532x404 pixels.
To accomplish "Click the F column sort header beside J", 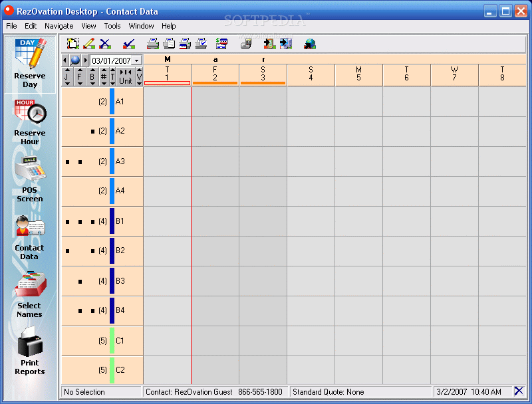I will (x=80, y=76).
